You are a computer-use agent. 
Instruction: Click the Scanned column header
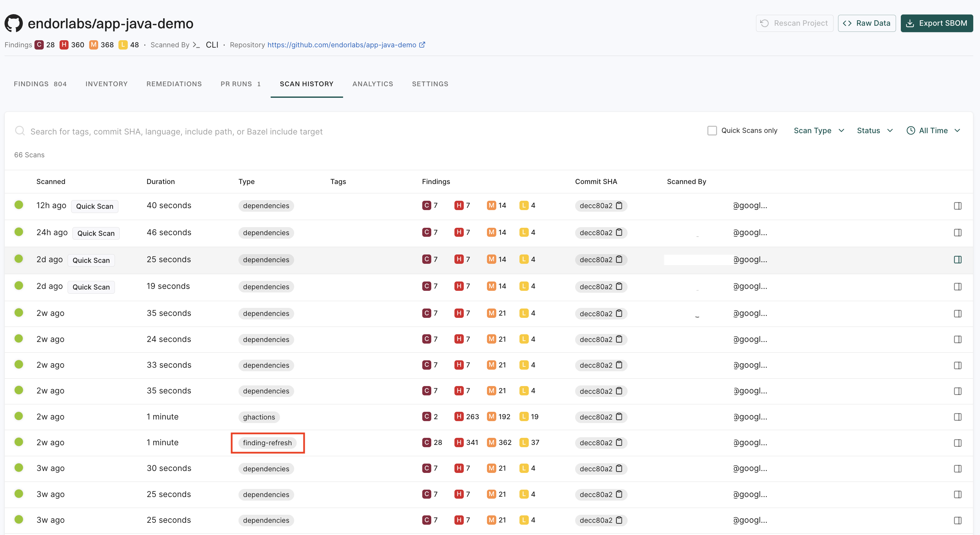[x=51, y=181]
